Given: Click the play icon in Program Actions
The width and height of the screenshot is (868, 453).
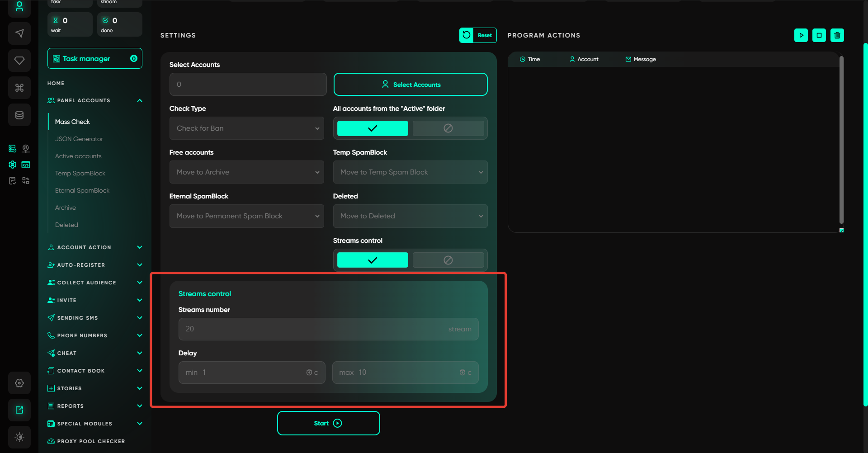Looking at the screenshot, I should (x=801, y=35).
